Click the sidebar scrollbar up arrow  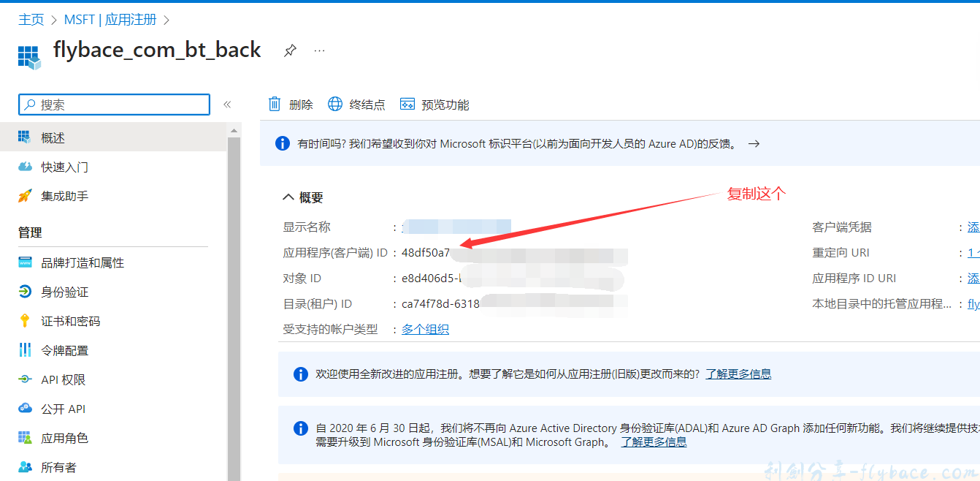click(x=234, y=131)
